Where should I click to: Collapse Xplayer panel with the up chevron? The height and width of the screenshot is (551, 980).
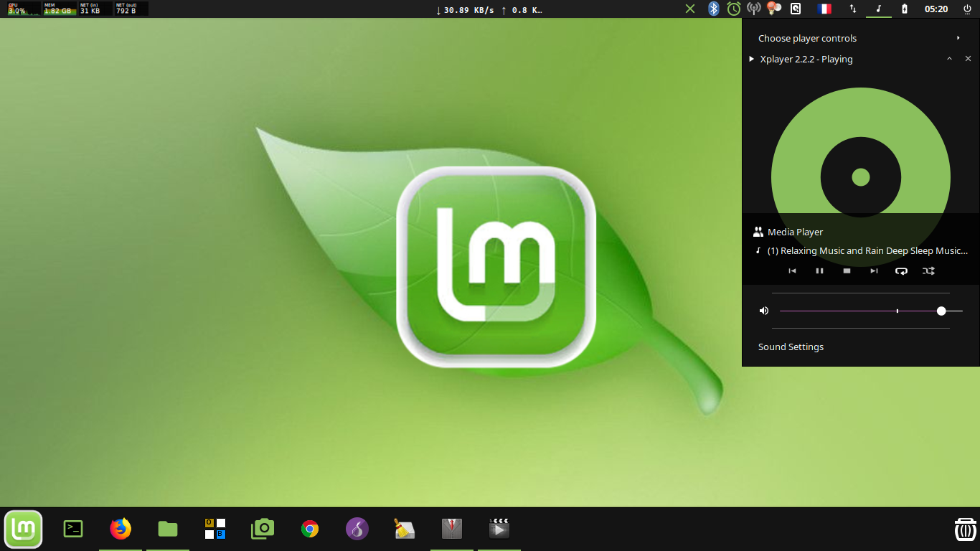coord(949,59)
